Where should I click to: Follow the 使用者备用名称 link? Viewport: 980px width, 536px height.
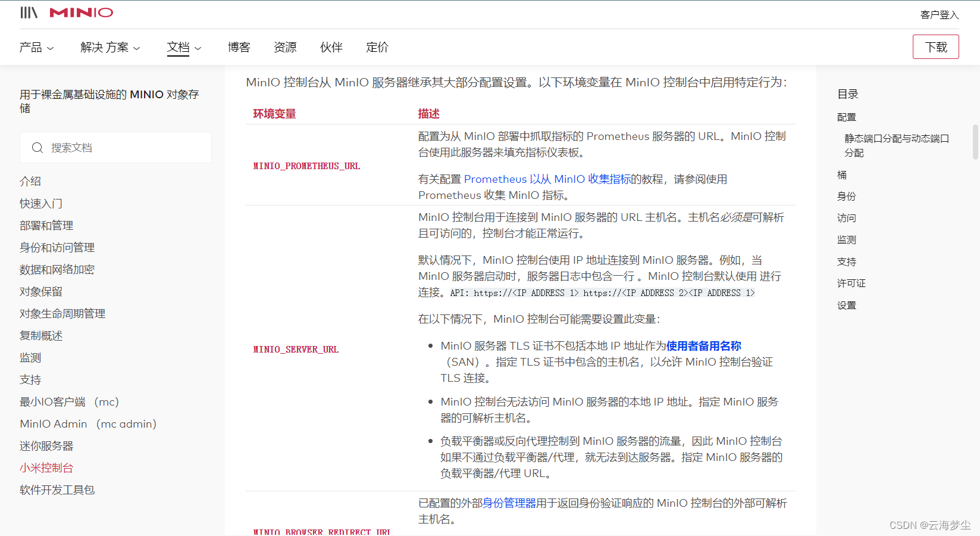[x=703, y=345]
